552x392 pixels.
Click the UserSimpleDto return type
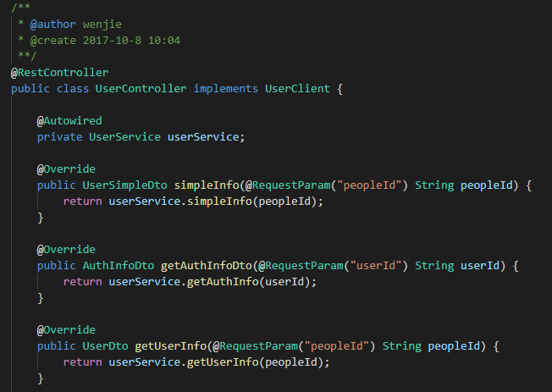tap(124, 185)
